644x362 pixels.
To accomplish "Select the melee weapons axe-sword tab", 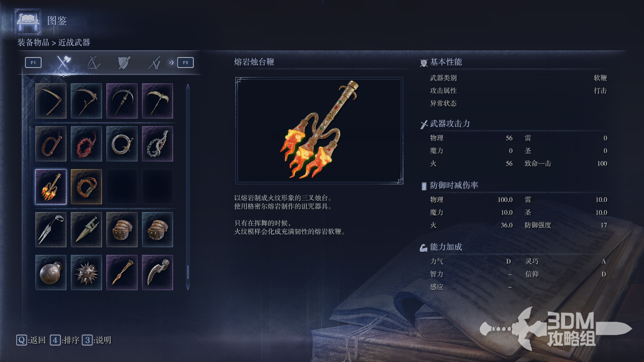I will point(63,62).
